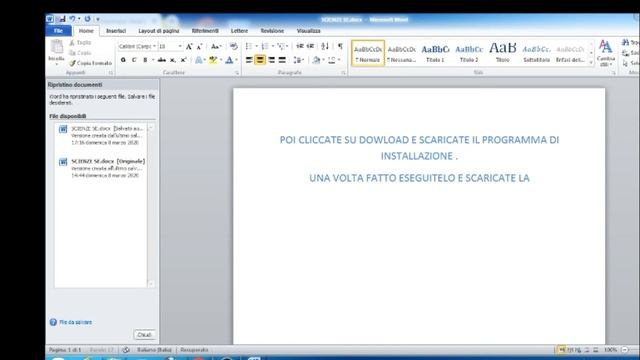The height and width of the screenshot is (360, 640).
Task: Toggle bold (G) formatting
Action: click(123, 60)
